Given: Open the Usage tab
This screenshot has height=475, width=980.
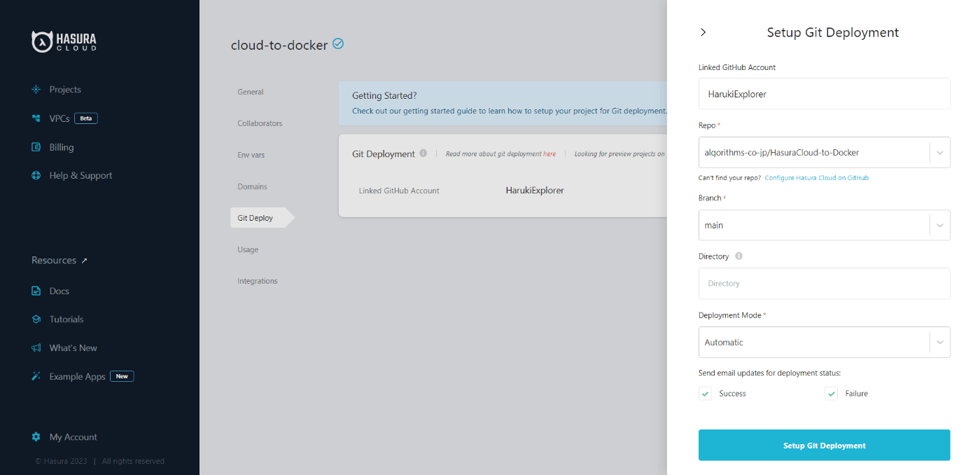Looking at the screenshot, I should click(x=248, y=249).
